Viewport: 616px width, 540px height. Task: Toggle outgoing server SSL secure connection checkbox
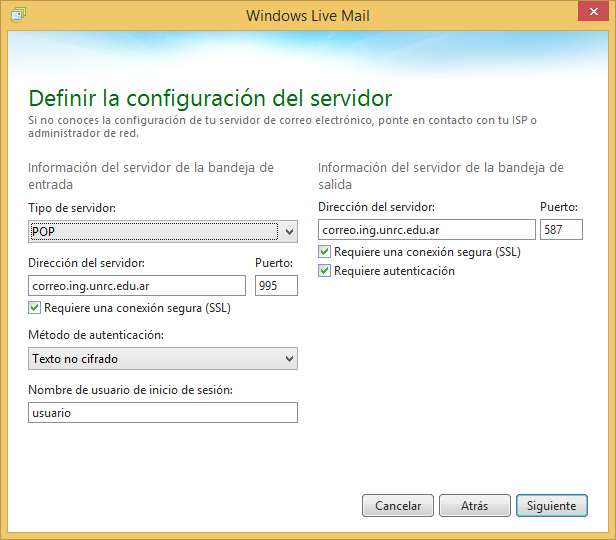coord(324,252)
